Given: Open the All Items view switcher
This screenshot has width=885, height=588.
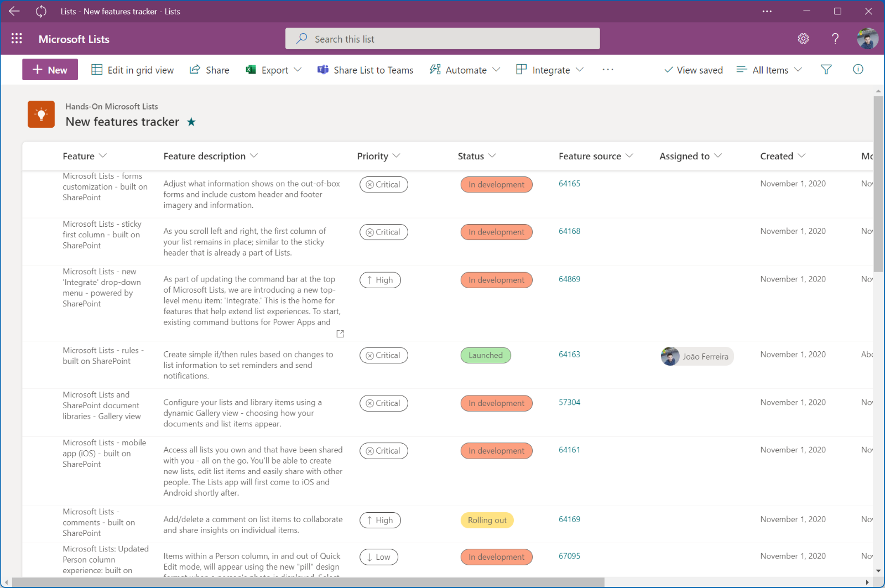Looking at the screenshot, I should [x=769, y=70].
